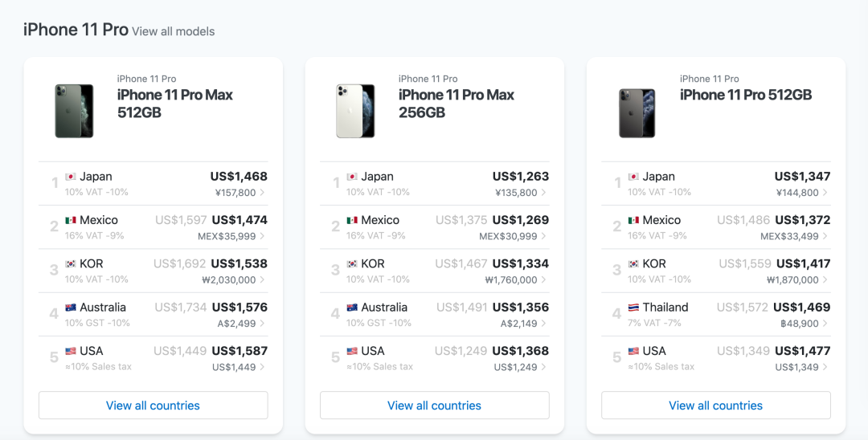View all countries for iPhone 11 Pro 512GB
The image size is (868, 440).
(716, 405)
